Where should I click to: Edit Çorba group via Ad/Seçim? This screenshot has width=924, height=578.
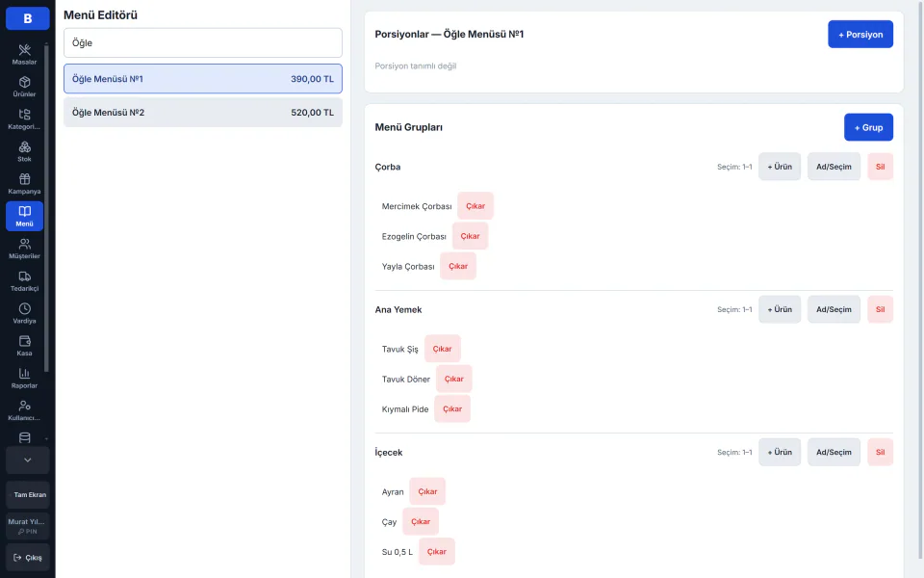click(834, 167)
